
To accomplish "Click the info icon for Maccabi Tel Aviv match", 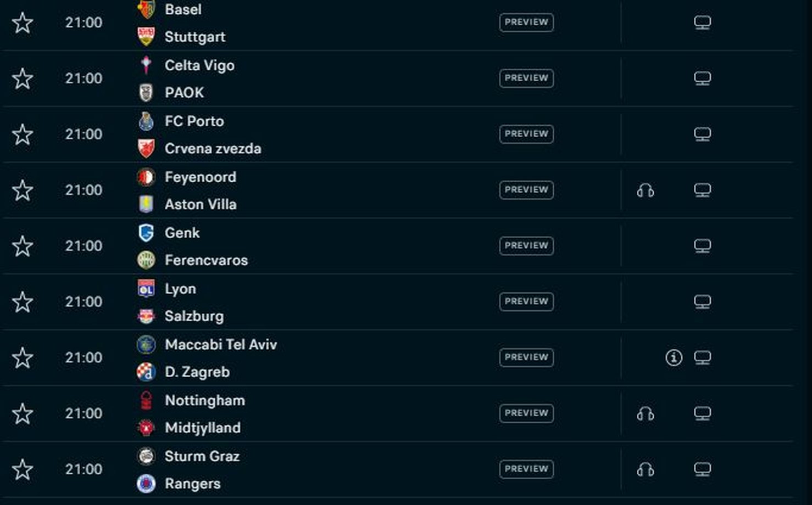I will point(674,358).
